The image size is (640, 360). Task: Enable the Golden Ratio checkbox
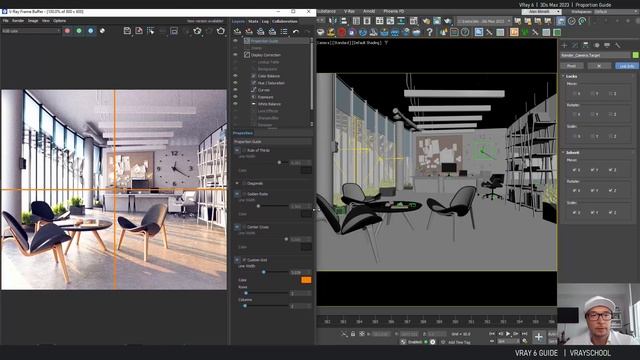244,194
